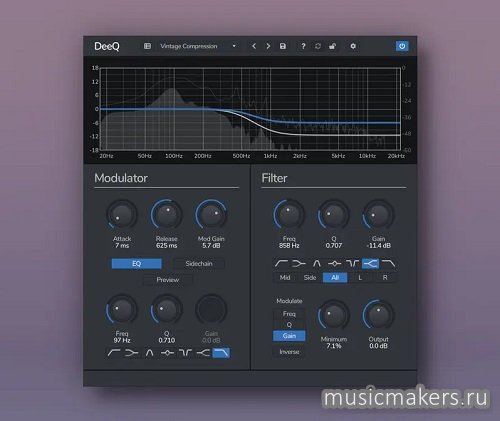
Task: Select the Sidechain modulator source button
Action: 199,264
